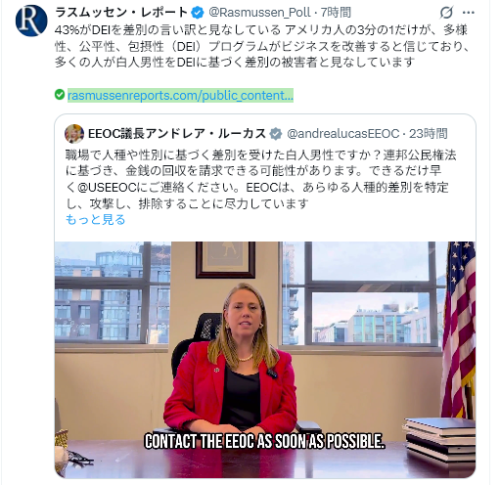
Task: Open Andrea Lucas's small profile avatar
Action: 74,134
